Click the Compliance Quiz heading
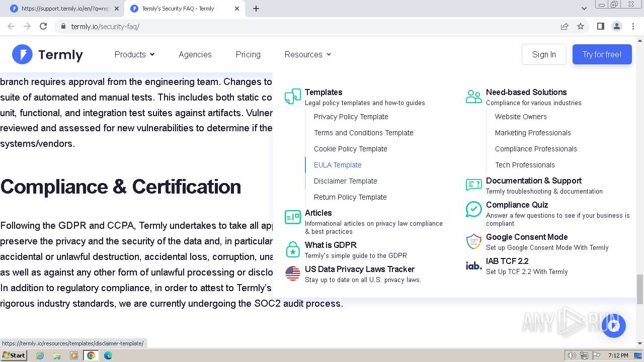Viewport: 644px width, 362px height. pyautogui.click(x=517, y=205)
